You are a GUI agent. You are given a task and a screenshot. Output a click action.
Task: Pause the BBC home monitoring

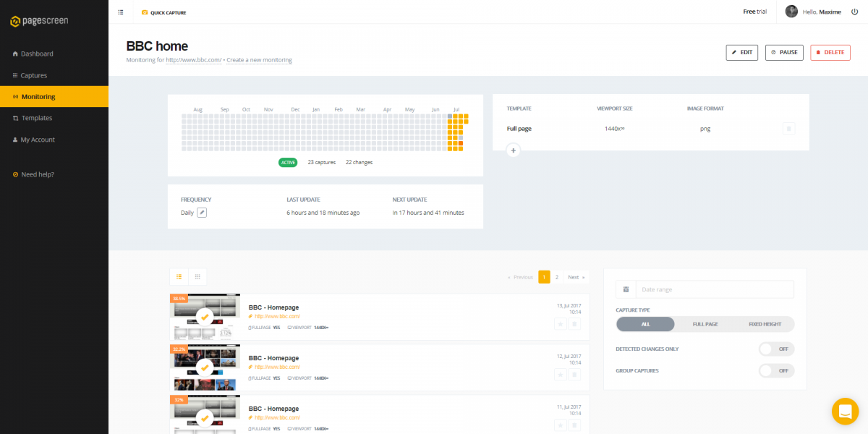tap(784, 52)
